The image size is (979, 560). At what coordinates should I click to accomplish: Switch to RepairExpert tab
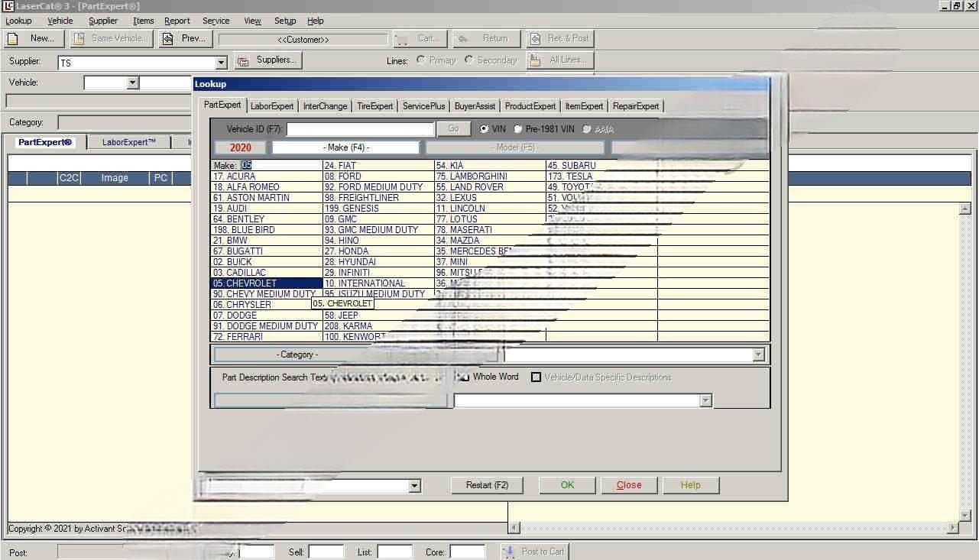click(x=636, y=106)
